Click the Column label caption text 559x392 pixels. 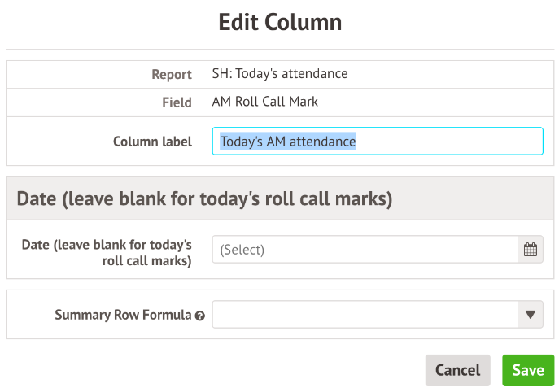point(153,142)
